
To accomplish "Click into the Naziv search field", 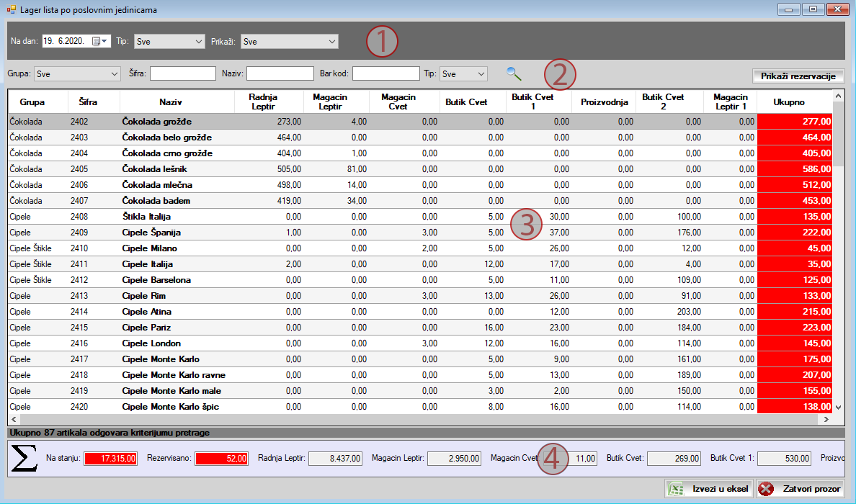I will click(280, 73).
